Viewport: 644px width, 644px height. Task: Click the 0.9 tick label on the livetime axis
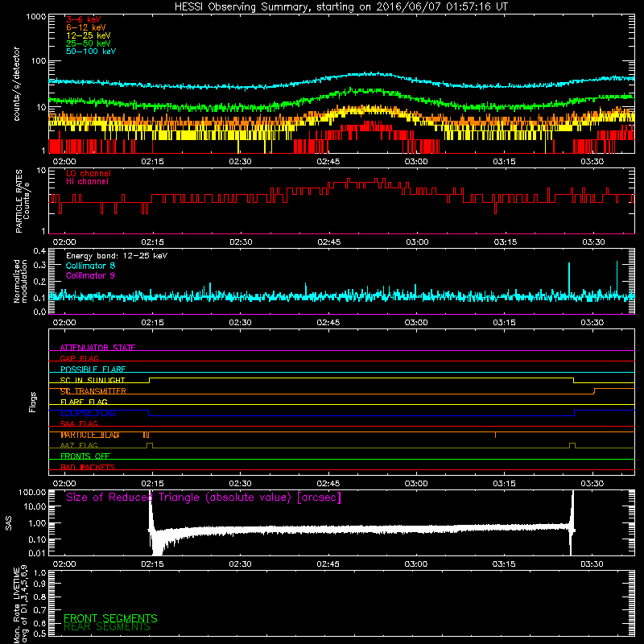click(x=39, y=584)
